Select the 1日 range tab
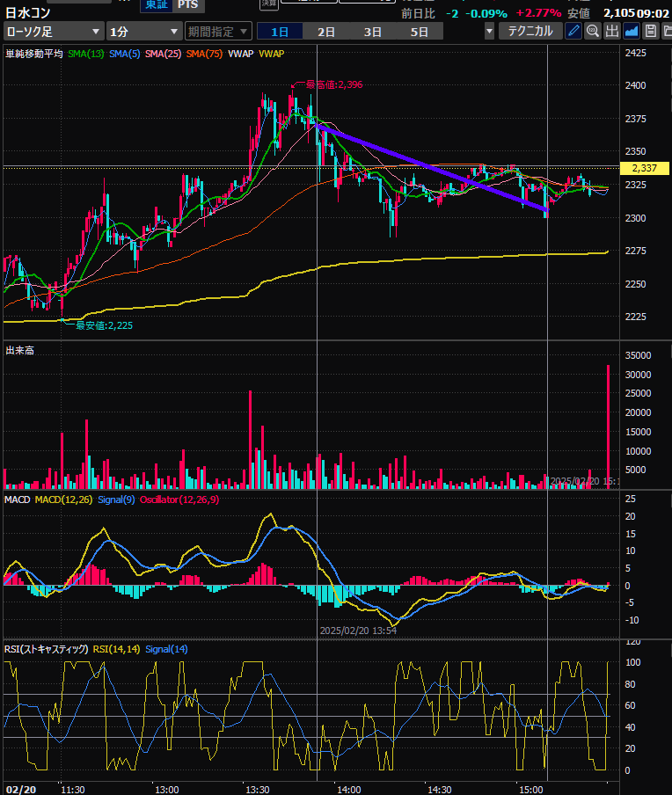This screenshot has width=672, height=795. pyautogui.click(x=280, y=32)
